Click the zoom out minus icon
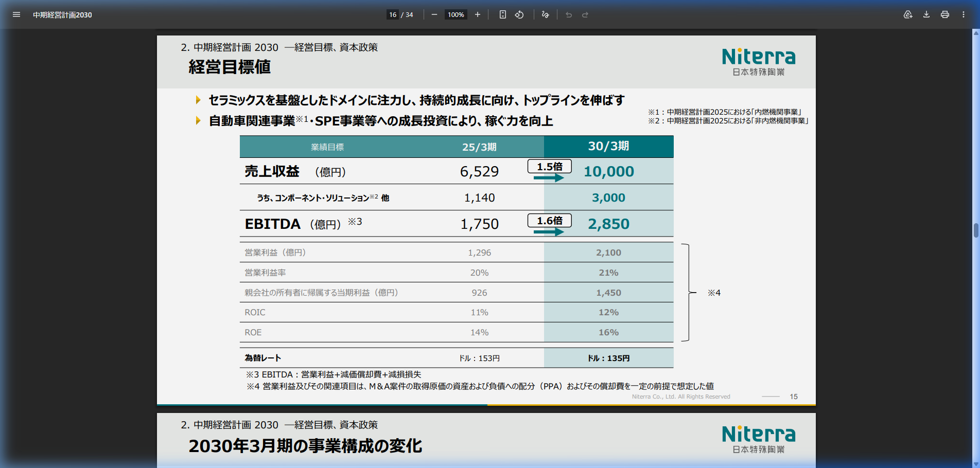 [434, 14]
